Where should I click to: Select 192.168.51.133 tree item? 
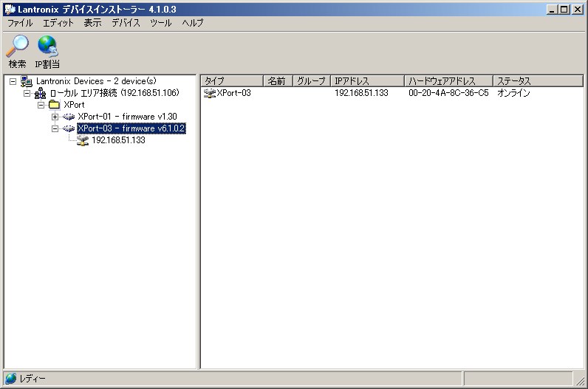point(118,140)
